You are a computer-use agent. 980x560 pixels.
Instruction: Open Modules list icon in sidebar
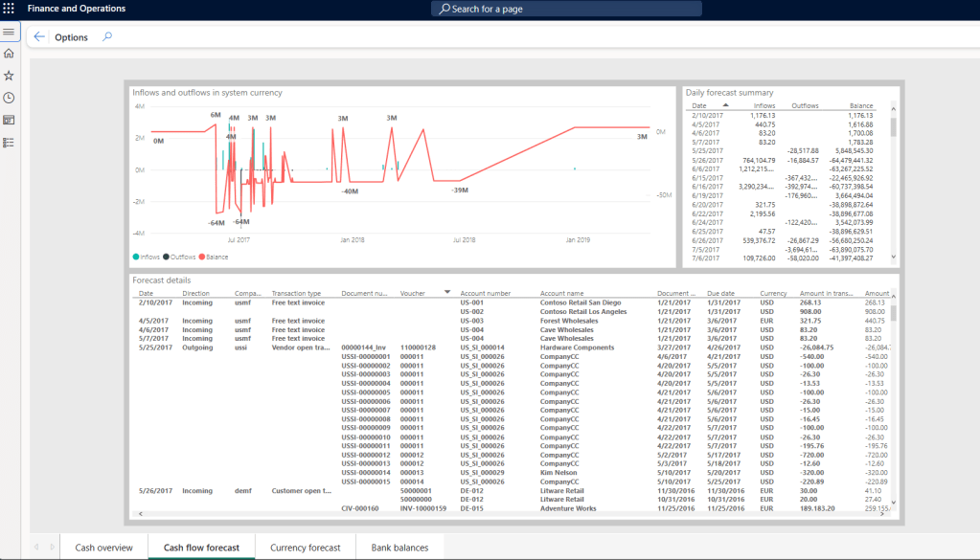9,143
